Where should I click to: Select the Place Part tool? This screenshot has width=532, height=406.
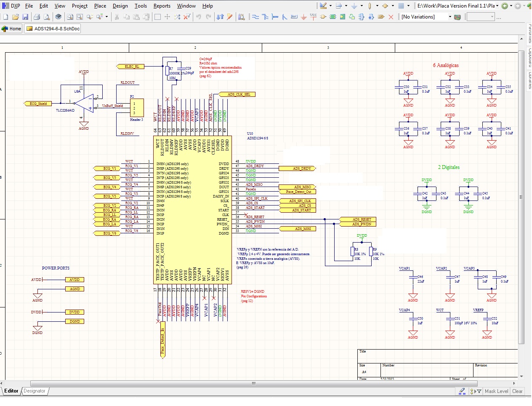(323, 17)
